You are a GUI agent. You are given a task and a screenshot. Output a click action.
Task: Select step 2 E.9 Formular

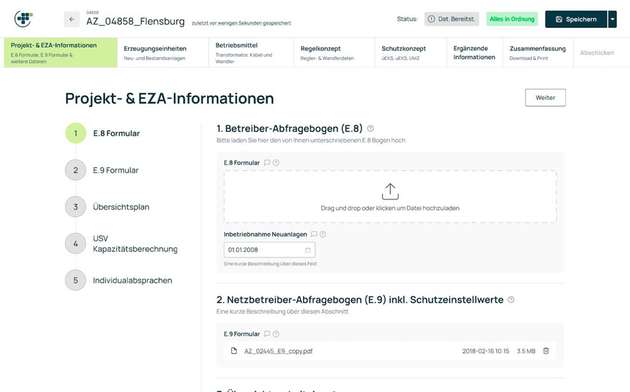coord(102,170)
